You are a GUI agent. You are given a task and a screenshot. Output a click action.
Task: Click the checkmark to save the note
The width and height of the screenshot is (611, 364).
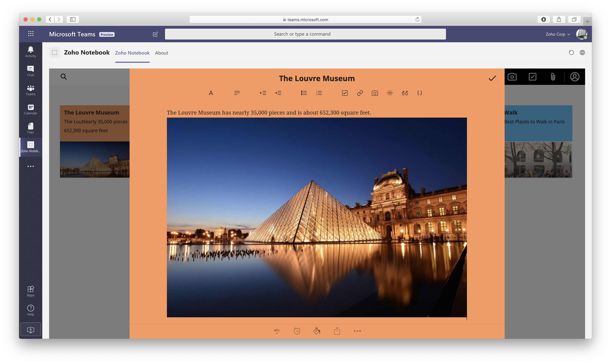click(x=492, y=78)
